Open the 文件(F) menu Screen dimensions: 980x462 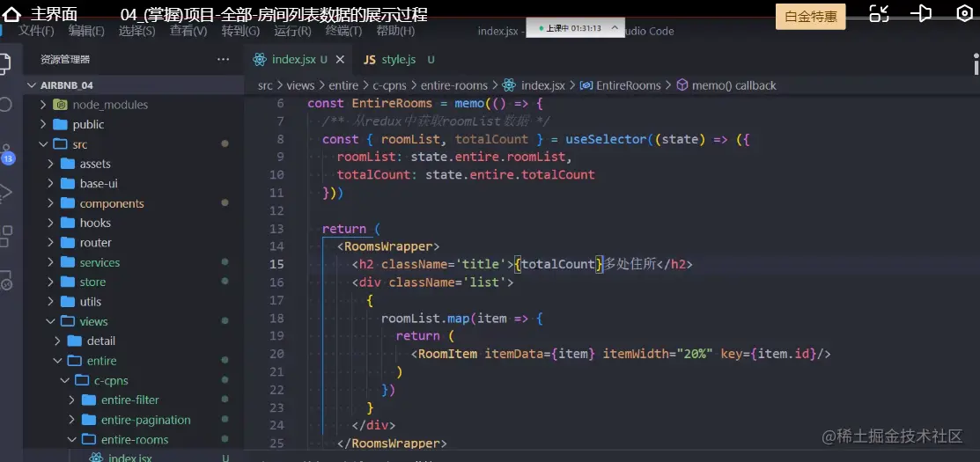36,31
